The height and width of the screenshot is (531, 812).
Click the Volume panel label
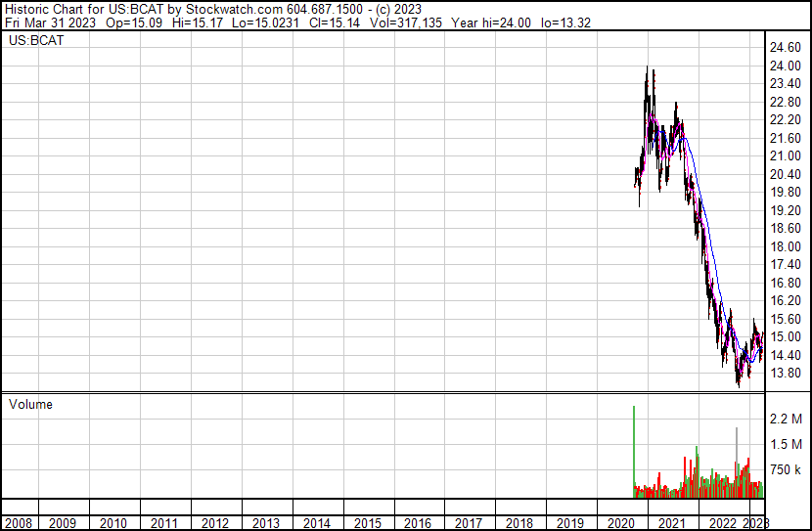pos(30,404)
